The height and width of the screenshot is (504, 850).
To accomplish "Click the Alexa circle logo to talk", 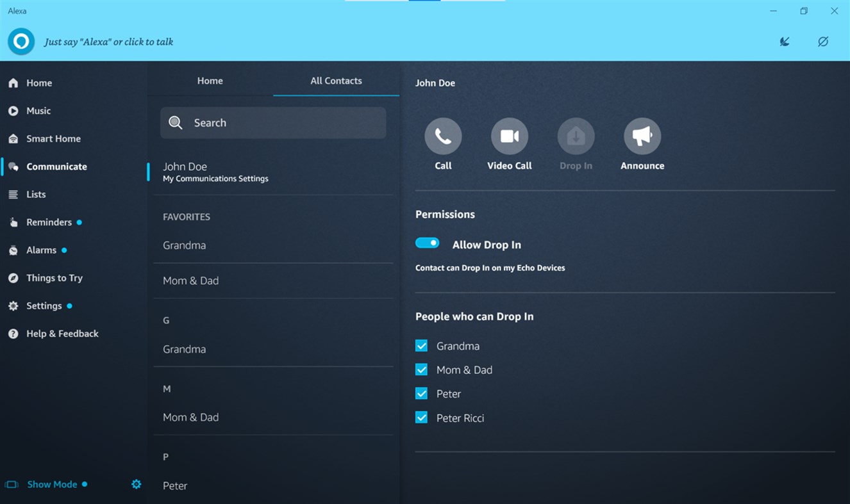I will [x=21, y=41].
